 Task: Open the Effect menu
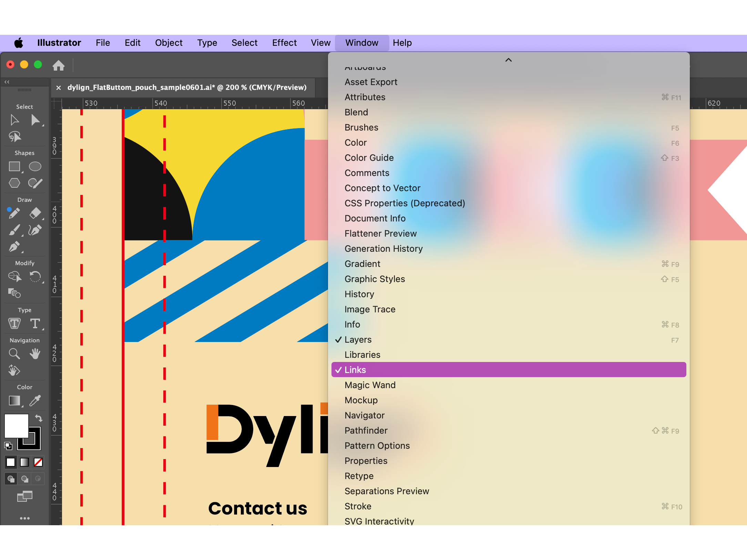(x=284, y=43)
